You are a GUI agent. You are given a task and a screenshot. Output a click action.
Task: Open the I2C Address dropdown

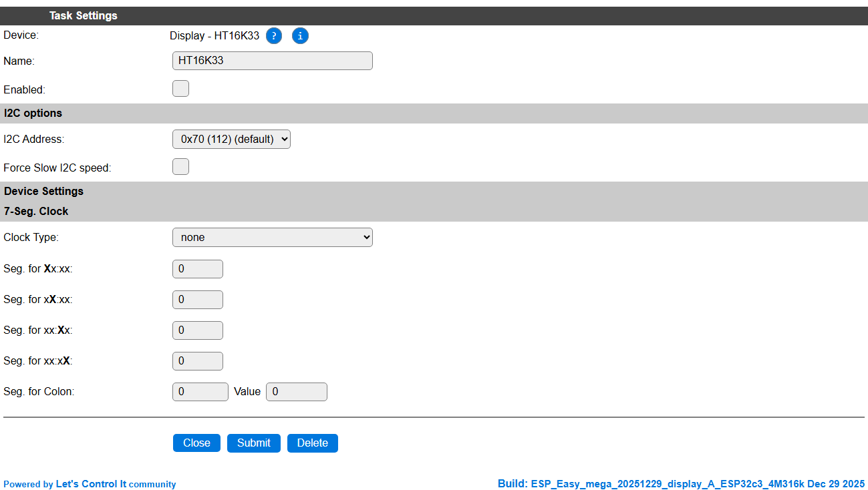(x=231, y=139)
